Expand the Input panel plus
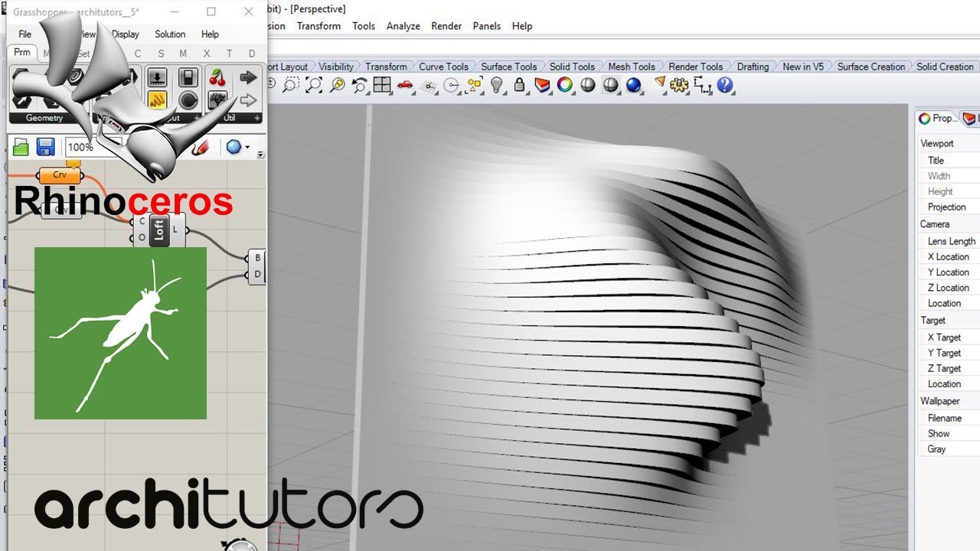980x551 pixels. coord(198,118)
